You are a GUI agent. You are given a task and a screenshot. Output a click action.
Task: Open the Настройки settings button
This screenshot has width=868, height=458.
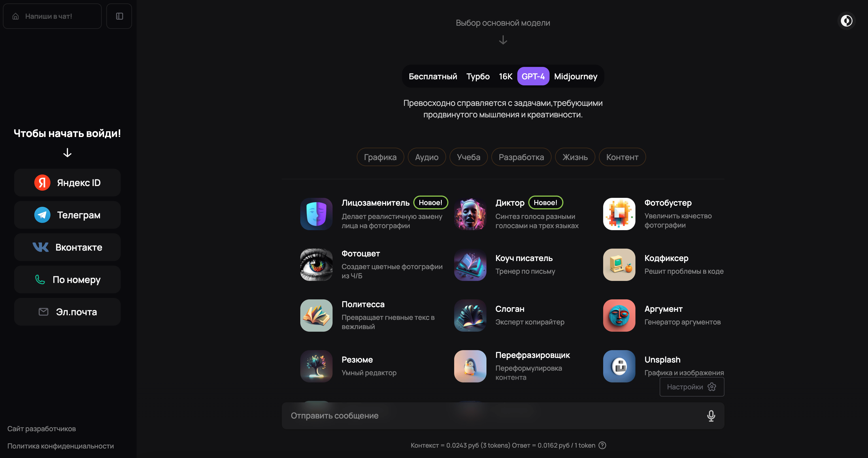coord(691,387)
